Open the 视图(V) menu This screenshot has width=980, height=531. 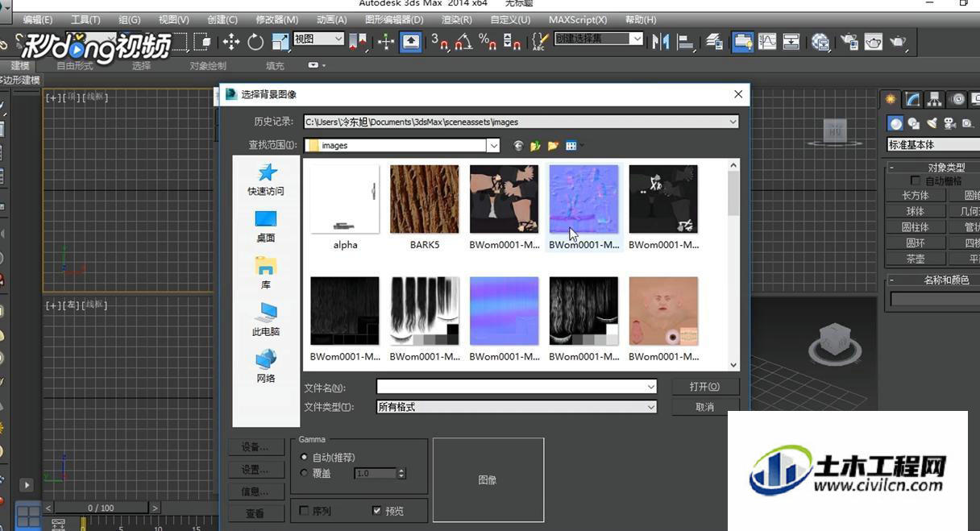tap(173, 19)
